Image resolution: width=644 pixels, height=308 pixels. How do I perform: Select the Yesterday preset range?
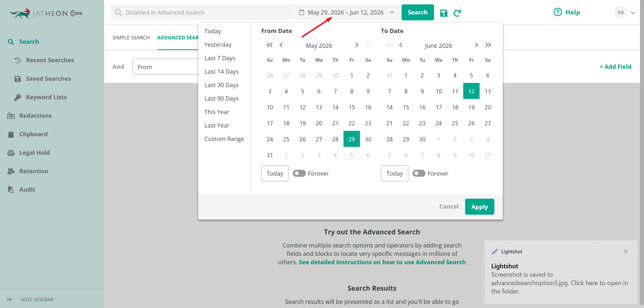pyautogui.click(x=218, y=45)
